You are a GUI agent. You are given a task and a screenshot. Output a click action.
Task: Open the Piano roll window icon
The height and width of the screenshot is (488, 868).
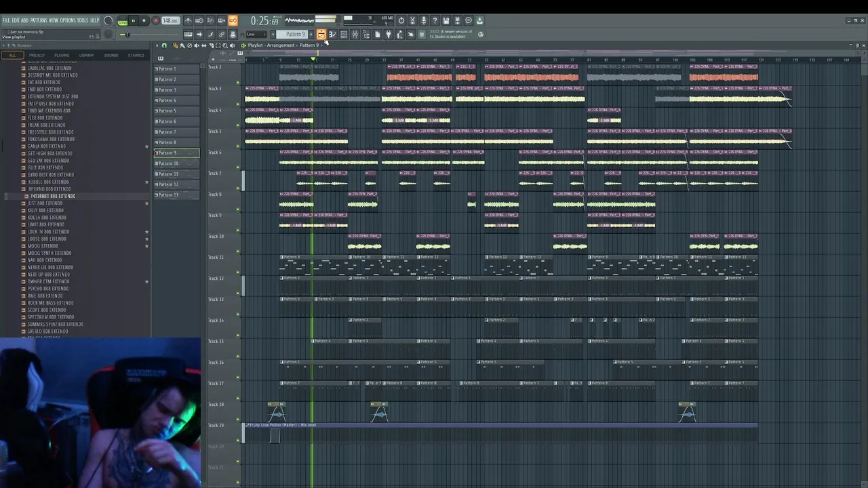click(x=332, y=34)
